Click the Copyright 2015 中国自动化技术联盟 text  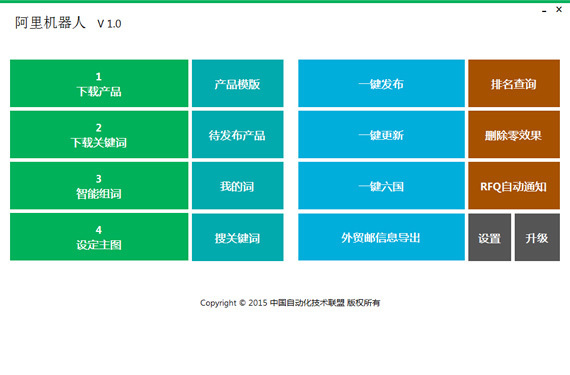pos(290,303)
